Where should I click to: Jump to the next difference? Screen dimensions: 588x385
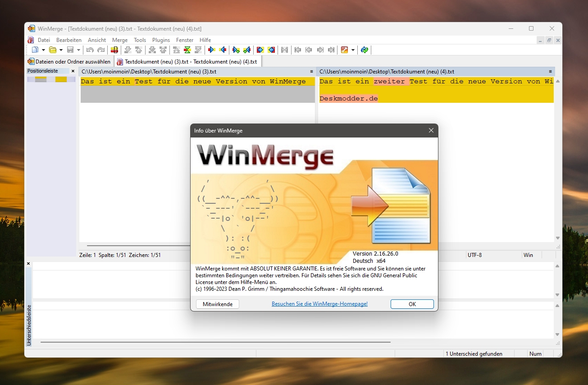128,50
